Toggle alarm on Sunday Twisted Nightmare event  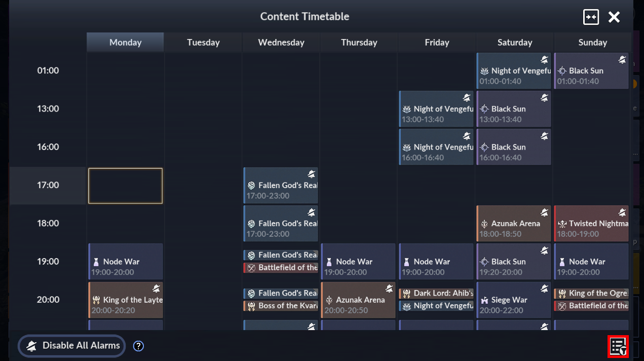tap(622, 212)
